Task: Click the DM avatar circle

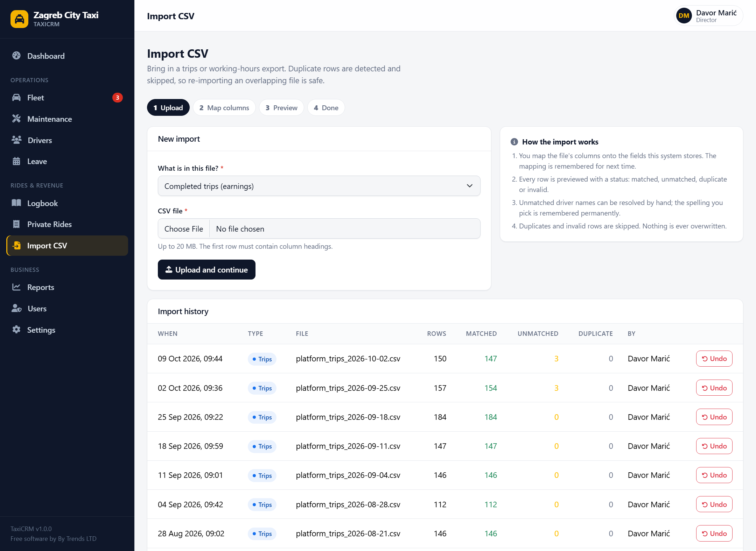Action: coord(684,16)
